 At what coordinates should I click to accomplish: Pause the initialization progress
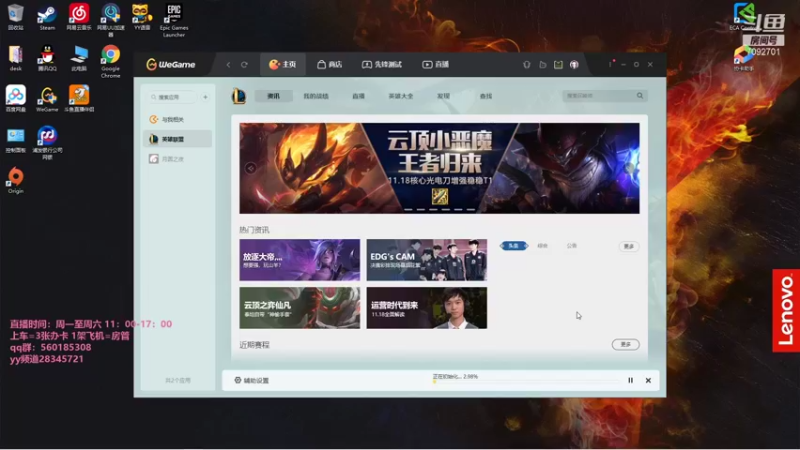[x=631, y=380]
